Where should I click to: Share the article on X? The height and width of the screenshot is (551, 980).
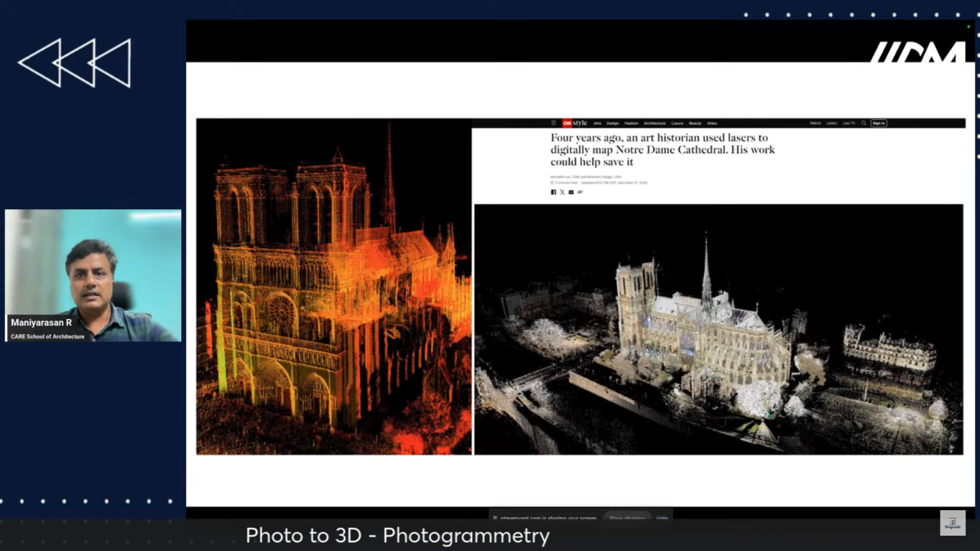coord(562,191)
